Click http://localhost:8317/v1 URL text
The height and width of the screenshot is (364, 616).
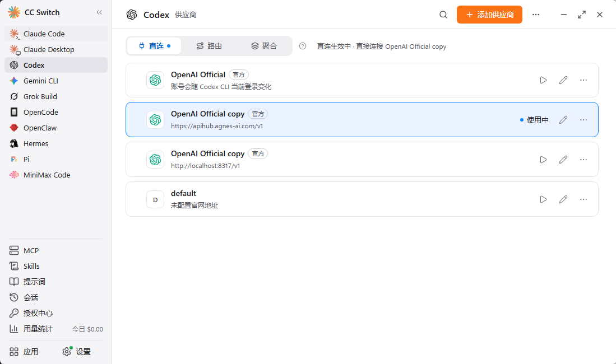[x=206, y=166]
